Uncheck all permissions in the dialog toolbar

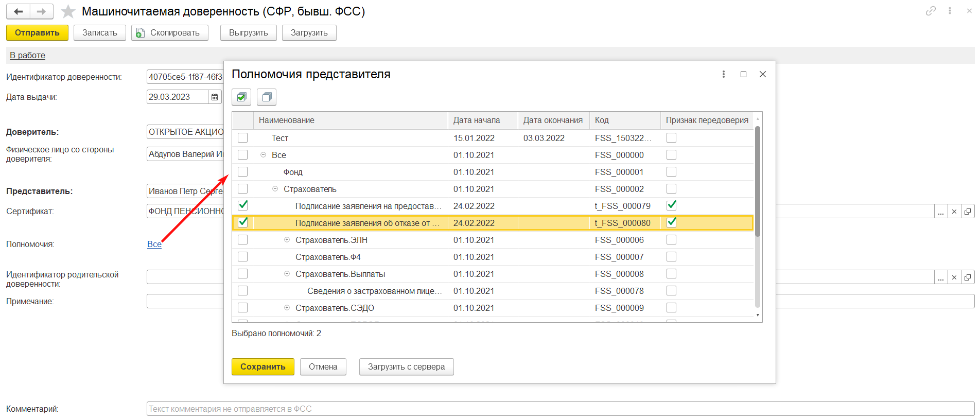pos(267,97)
